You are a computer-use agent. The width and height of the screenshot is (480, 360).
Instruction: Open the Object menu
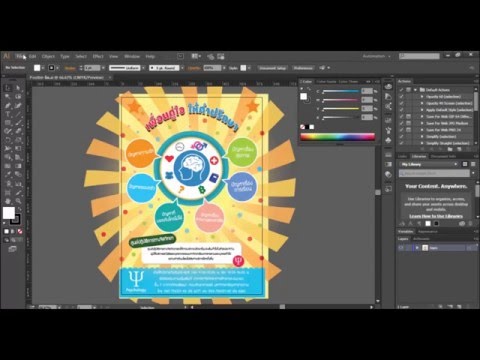(48, 56)
